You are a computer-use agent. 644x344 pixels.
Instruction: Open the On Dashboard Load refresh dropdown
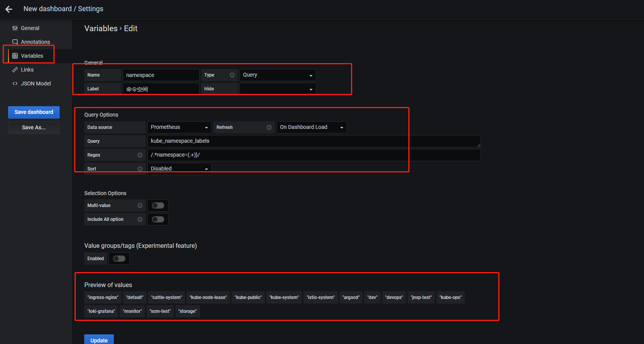pyautogui.click(x=312, y=127)
